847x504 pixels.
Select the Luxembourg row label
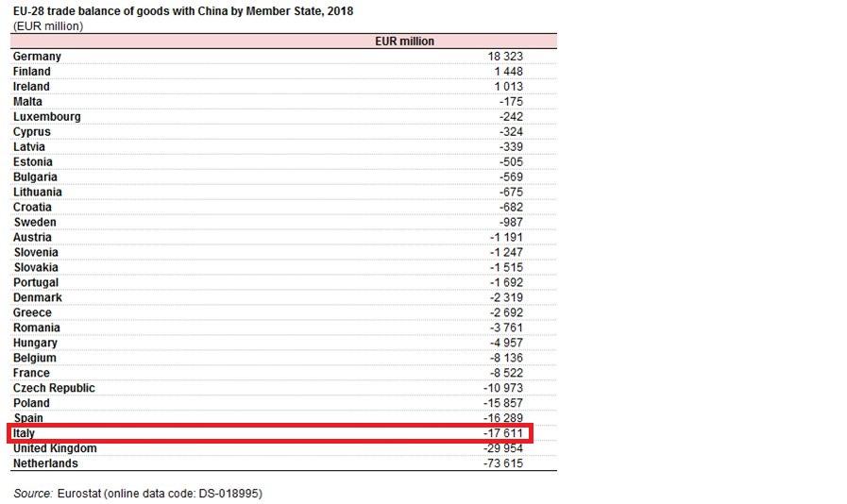(x=47, y=117)
